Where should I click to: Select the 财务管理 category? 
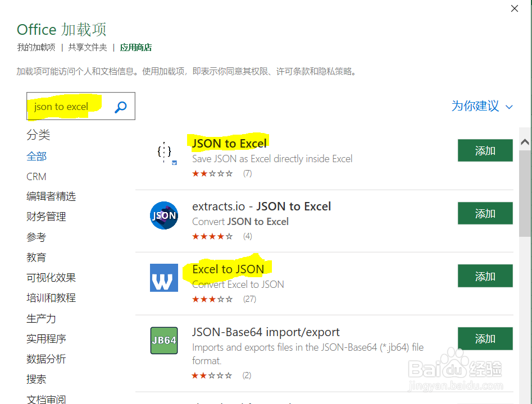coord(46,217)
